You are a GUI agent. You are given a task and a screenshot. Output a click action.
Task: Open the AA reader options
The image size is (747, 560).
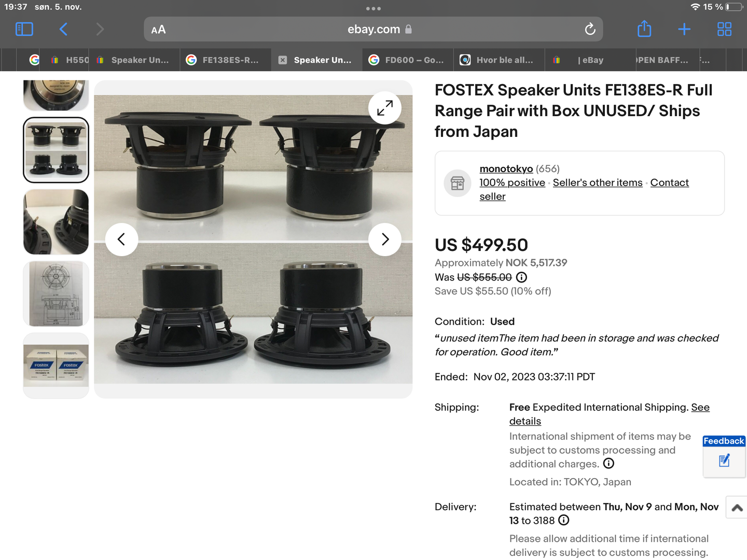coord(158,30)
